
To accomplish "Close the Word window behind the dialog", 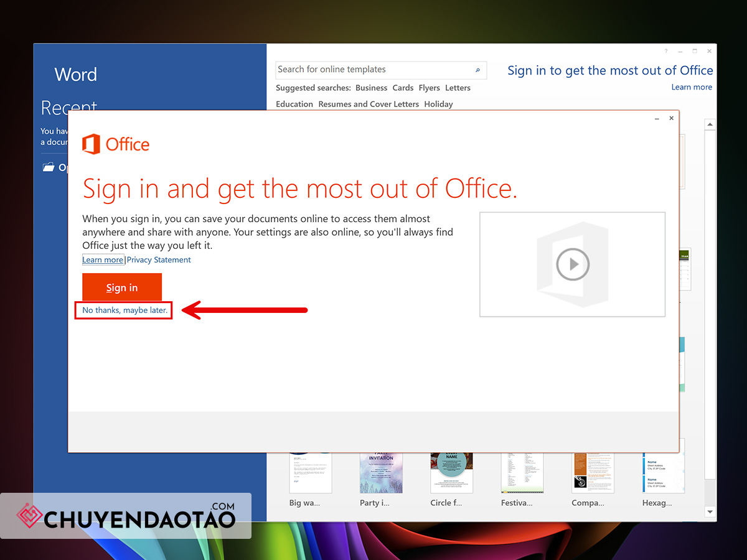I will pos(709,51).
